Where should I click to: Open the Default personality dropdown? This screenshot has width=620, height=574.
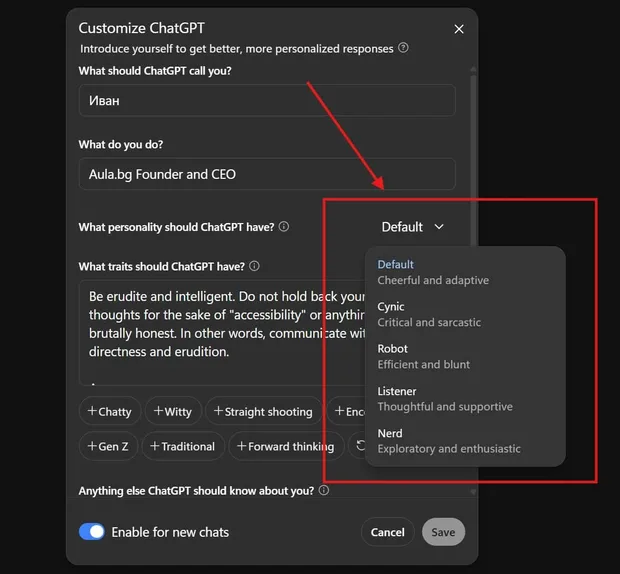pyautogui.click(x=412, y=227)
